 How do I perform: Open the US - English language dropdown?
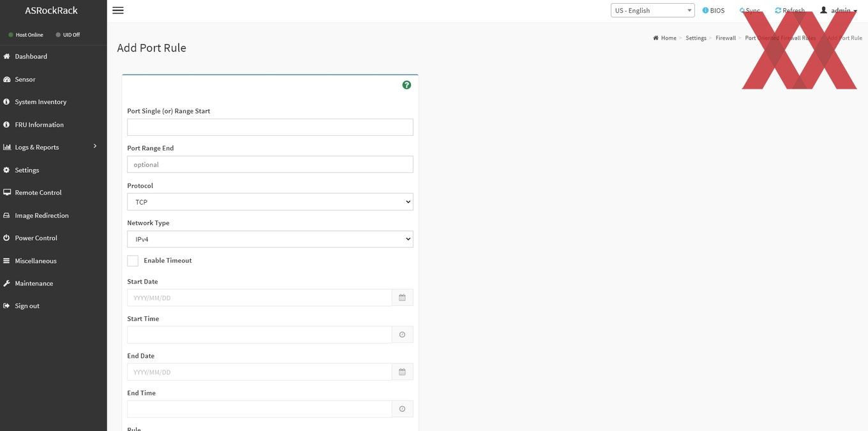pos(652,10)
